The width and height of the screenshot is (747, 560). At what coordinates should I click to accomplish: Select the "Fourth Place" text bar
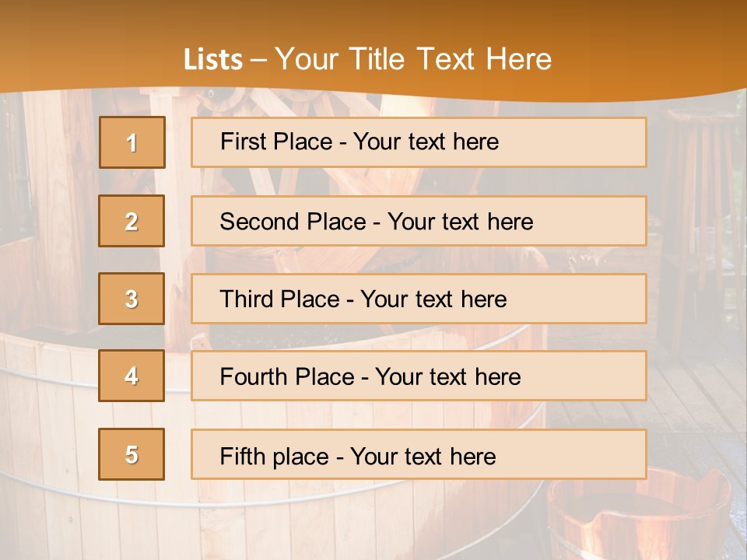[x=419, y=376]
